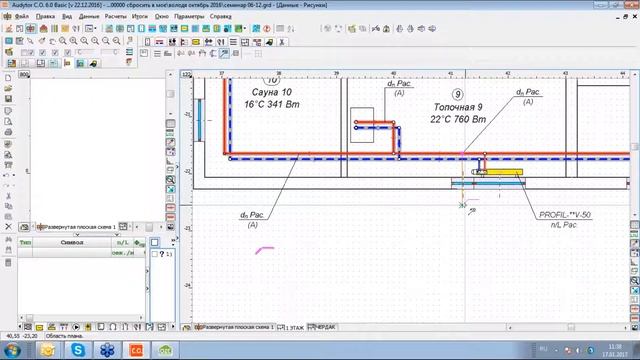Click blue zoom-extents icon in middle vertical toolbar
This screenshot has width=640, height=360.
coord(171,189)
